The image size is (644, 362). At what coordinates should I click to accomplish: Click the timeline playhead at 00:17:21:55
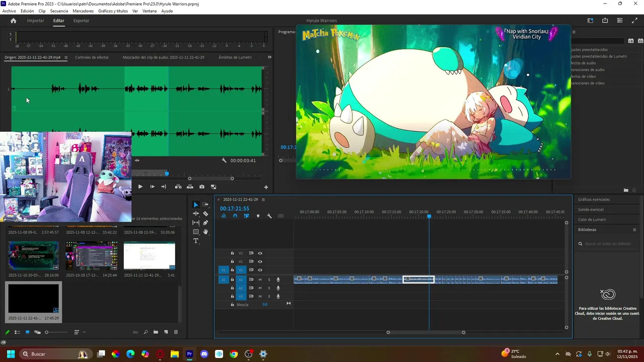tap(429, 216)
